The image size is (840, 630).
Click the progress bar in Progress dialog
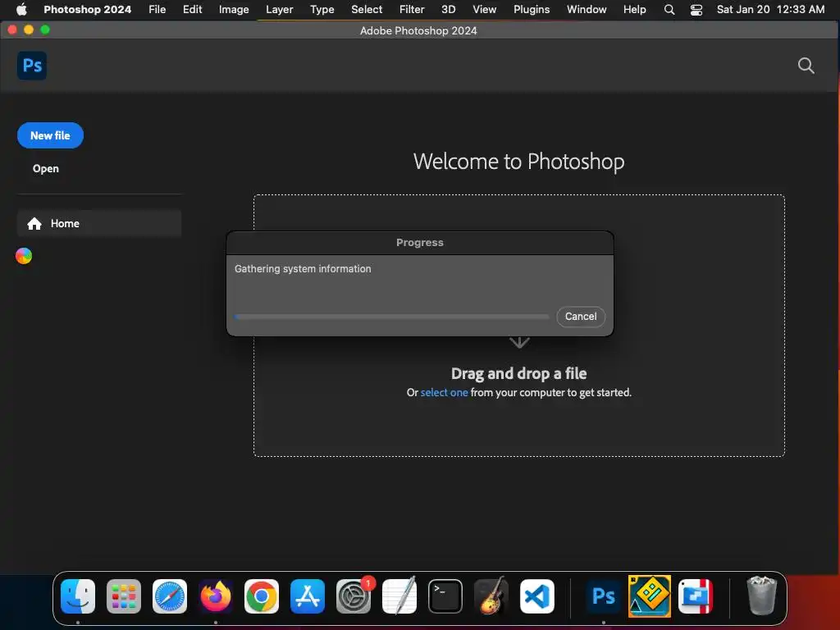click(x=391, y=317)
